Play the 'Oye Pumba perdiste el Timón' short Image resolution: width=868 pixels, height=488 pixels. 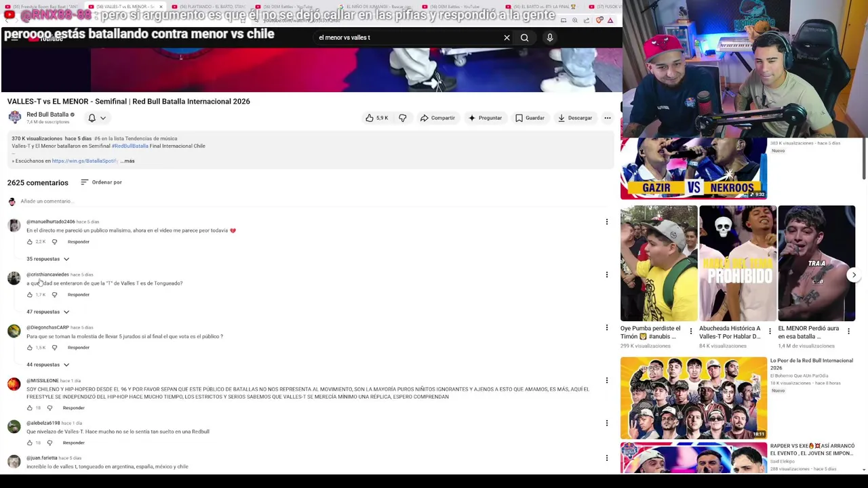pyautogui.click(x=658, y=263)
